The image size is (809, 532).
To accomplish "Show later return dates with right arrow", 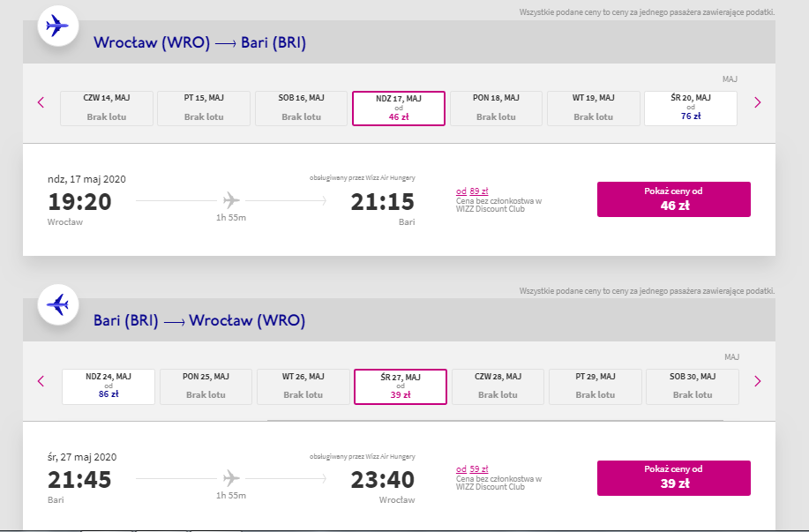I will (758, 381).
